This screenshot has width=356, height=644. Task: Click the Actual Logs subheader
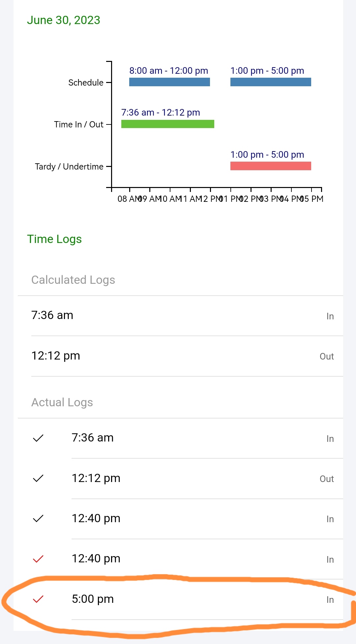pos(62,402)
